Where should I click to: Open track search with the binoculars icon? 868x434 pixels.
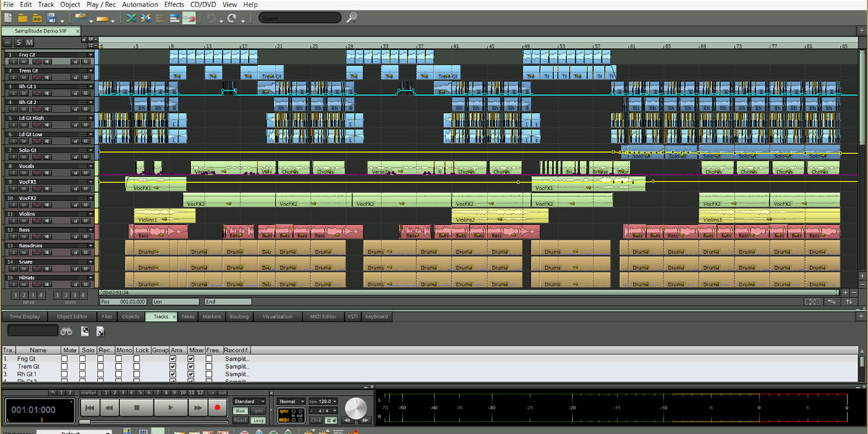(67, 331)
